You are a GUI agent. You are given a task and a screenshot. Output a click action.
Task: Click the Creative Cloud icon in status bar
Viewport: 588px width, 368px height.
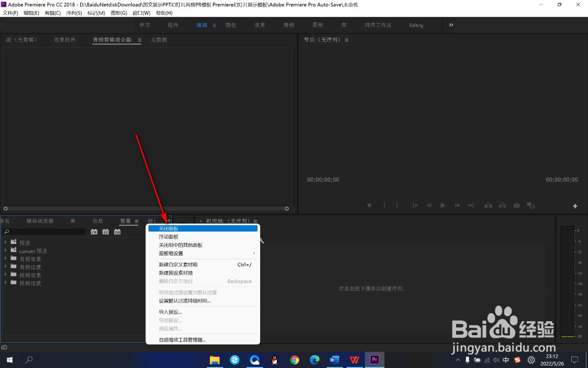click(x=4, y=347)
